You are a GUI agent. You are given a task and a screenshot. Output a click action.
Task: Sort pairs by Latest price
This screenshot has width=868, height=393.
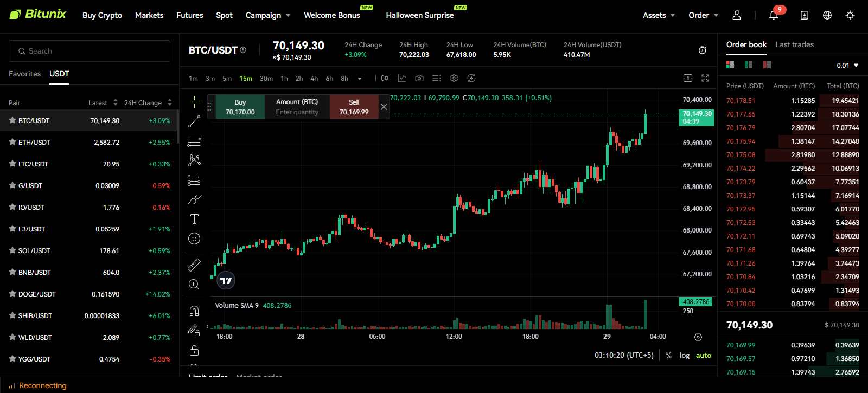click(x=103, y=102)
